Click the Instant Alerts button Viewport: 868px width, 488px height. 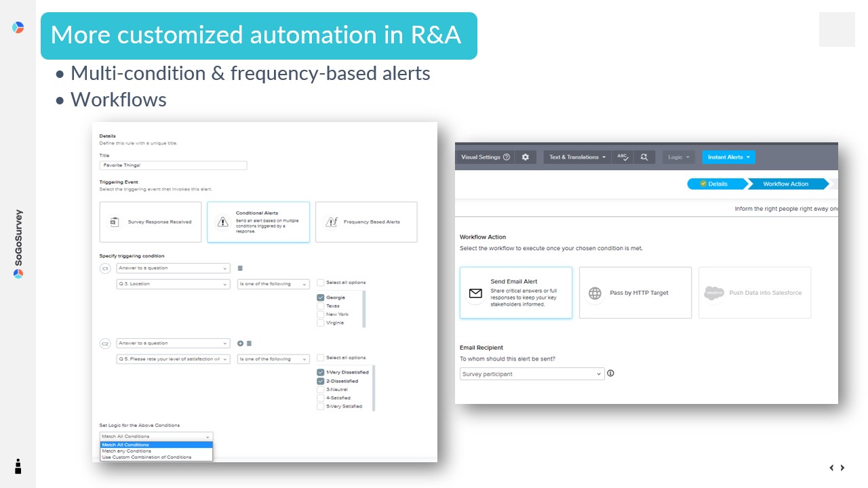click(x=728, y=157)
